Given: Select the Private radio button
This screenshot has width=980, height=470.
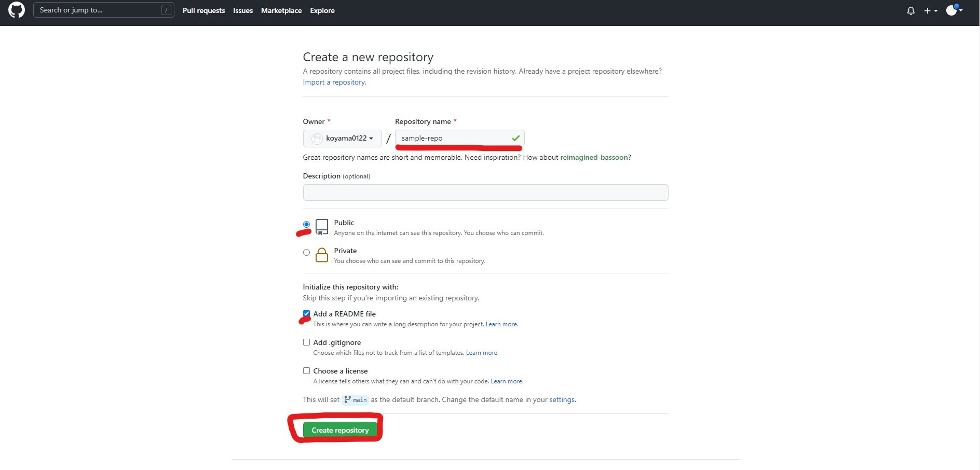Looking at the screenshot, I should click(x=306, y=252).
